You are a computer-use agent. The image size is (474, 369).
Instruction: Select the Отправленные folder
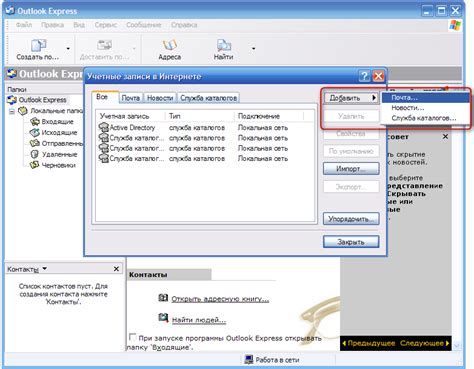tap(62, 143)
